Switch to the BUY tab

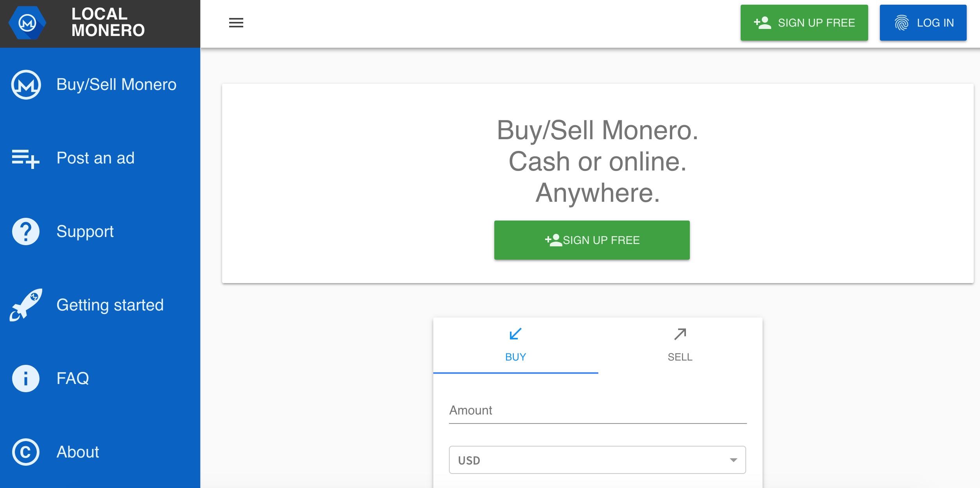tap(515, 346)
